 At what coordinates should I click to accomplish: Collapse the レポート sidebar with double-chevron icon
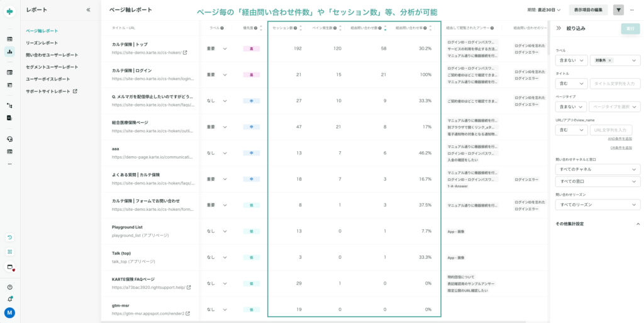click(88, 10)
